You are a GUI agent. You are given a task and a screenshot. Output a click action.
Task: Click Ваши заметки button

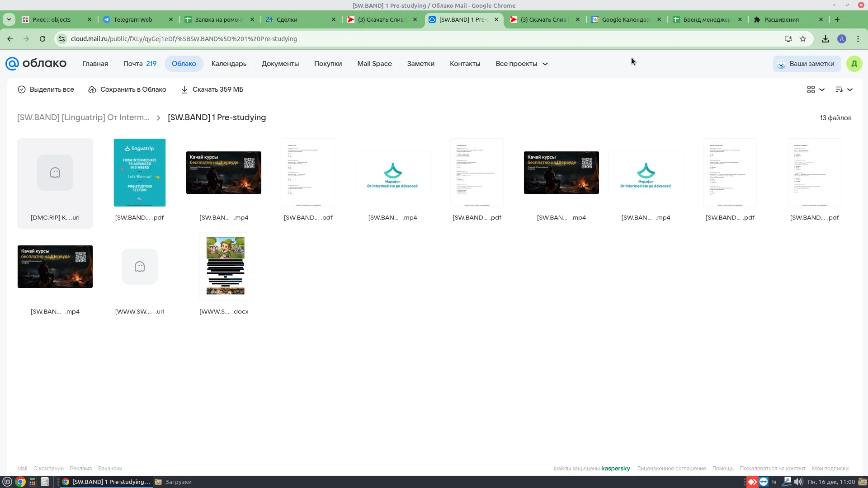tap(807, 64)
